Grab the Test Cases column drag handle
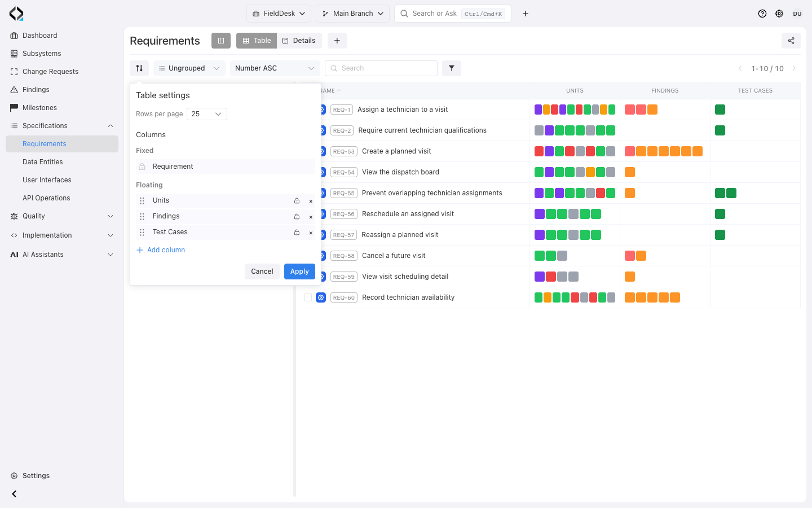The width and height of the screenshot is (812, 508). (x=142, y=232)
